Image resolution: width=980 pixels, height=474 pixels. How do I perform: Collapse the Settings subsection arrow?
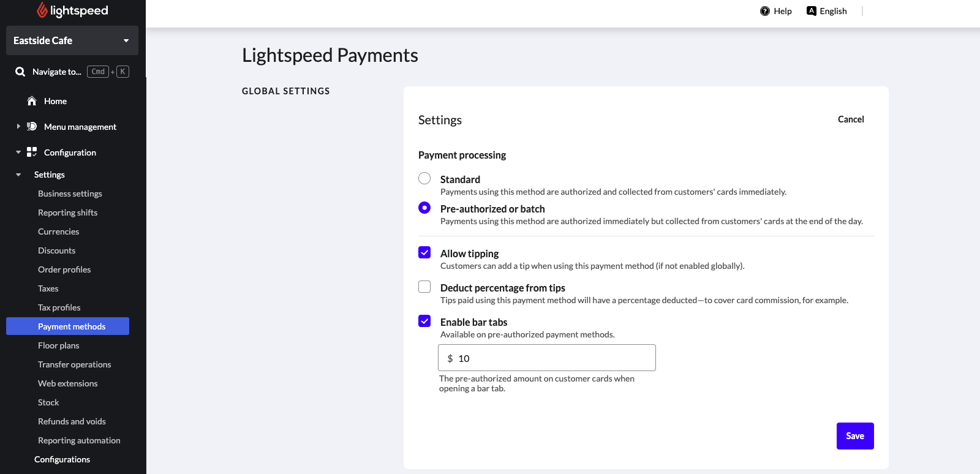(x=18, y=175)
